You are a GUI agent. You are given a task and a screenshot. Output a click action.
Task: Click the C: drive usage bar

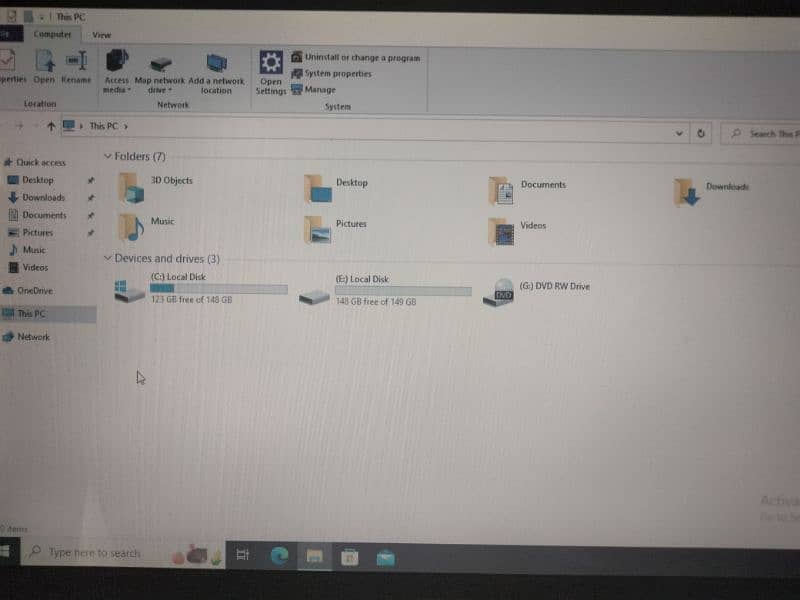219,289
